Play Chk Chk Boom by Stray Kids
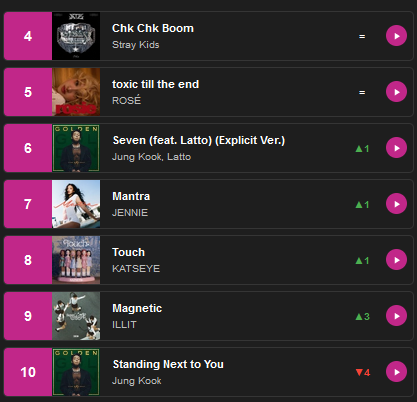417x402 pixels. (396, 36)
